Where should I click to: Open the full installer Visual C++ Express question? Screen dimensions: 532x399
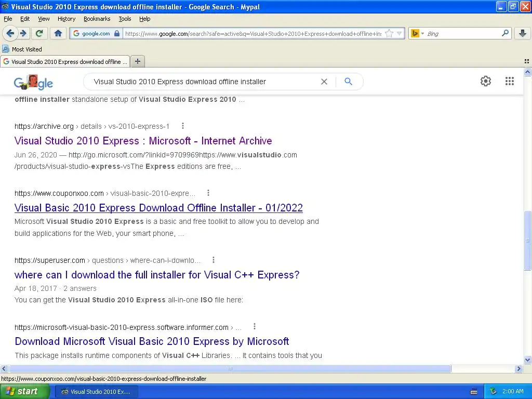(x=157, y=274)
